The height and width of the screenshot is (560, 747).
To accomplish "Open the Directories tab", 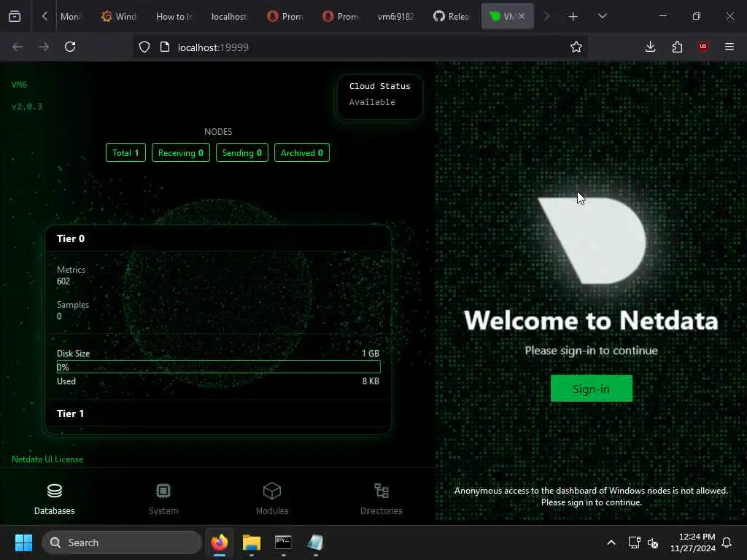I will tap(381, 499).
